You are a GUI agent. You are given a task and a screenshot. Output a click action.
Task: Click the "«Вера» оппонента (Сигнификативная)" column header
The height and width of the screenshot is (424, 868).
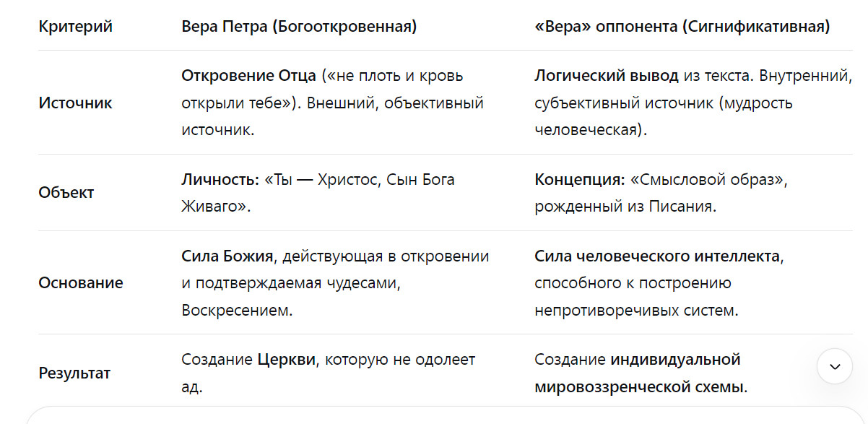point(682,27)
